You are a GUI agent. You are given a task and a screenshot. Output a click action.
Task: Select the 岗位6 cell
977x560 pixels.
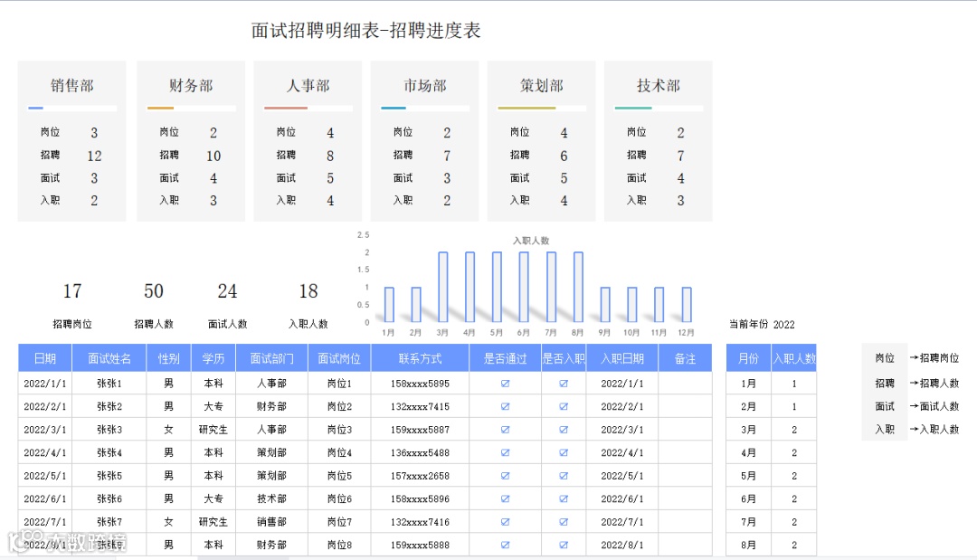pyautogui.click(x=339, y=499)
